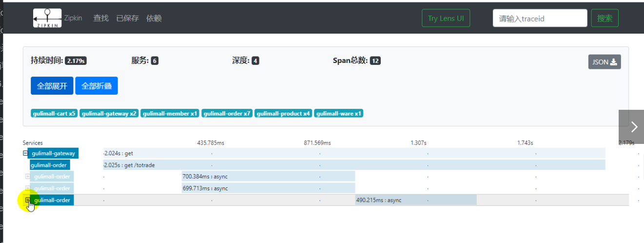
Task: Select gulimall-order label in 699.713ms row
Action: click(52, 188)
